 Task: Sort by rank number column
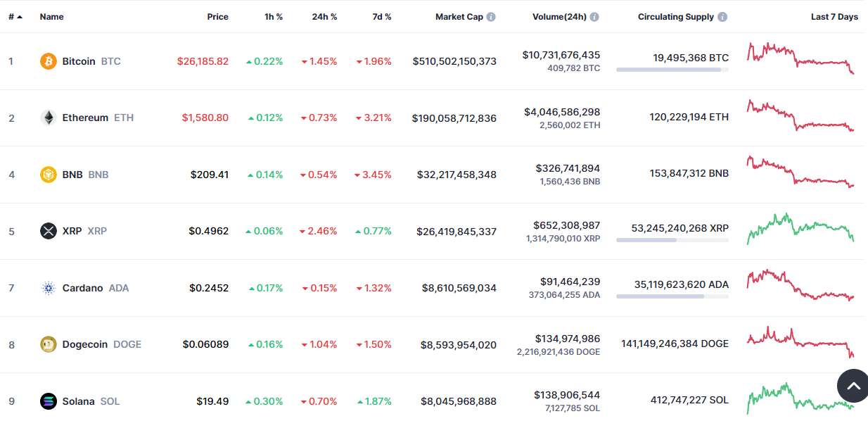(x=15, y=17)
